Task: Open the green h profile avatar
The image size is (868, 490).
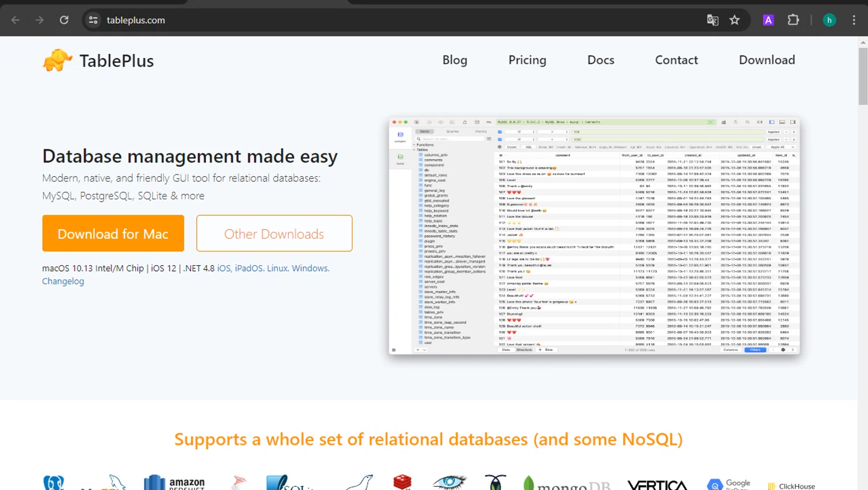Action: pos(829,20)
